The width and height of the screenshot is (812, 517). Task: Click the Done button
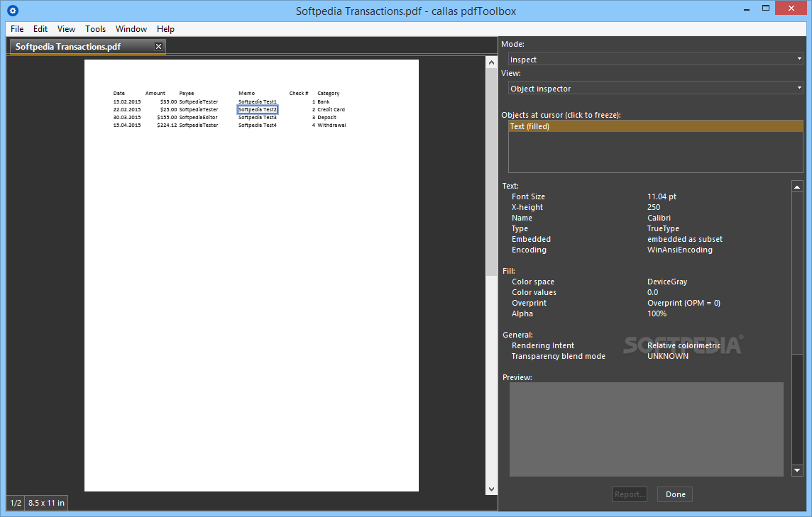click(675, 494)
